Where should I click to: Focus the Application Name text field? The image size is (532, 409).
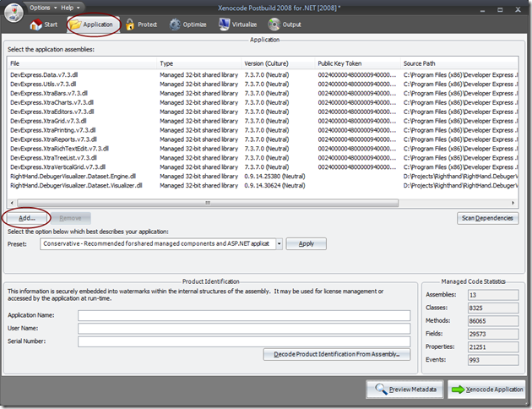(x=244, y=315)
